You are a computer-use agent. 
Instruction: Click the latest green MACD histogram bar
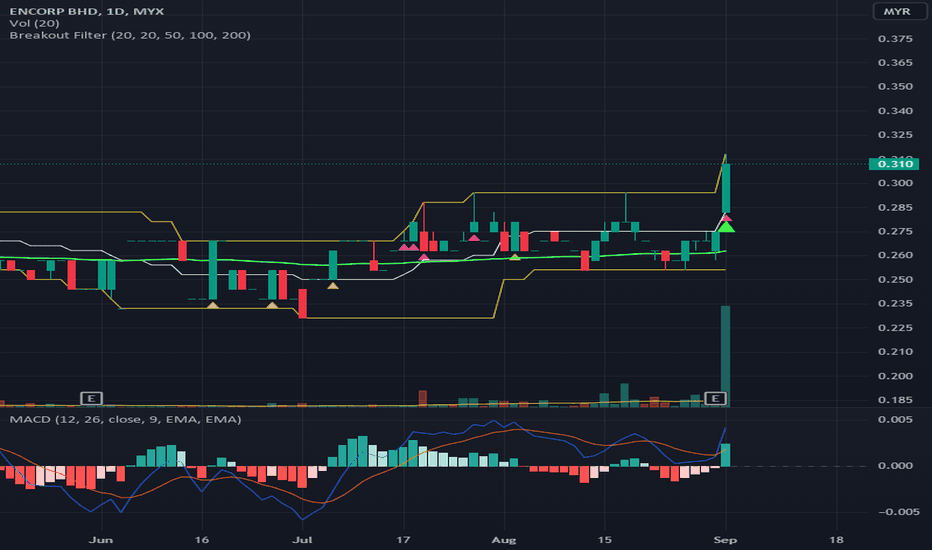(726, 455)
